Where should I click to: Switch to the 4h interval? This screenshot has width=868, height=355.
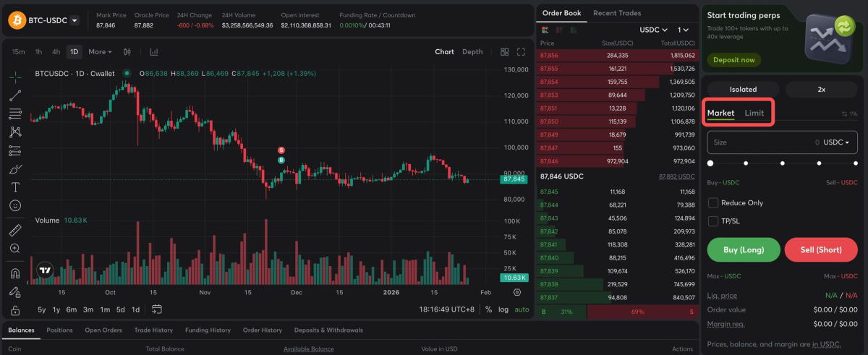point(56,52)
